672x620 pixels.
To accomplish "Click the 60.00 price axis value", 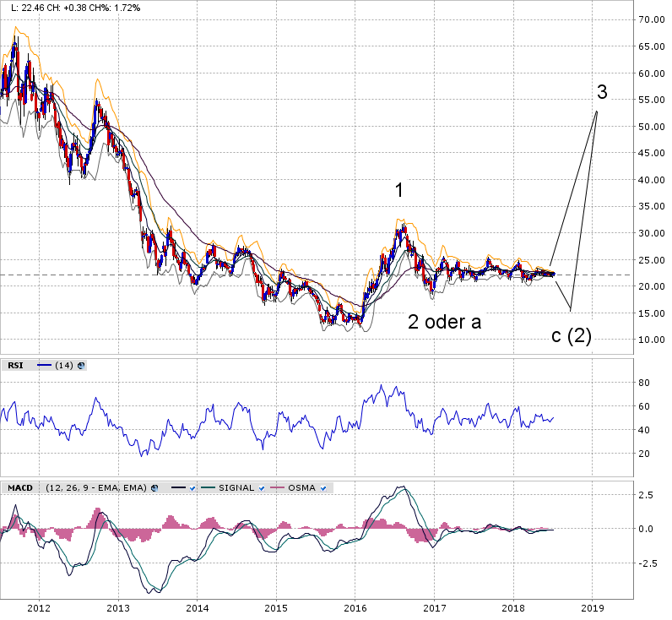I will [652, 73].
